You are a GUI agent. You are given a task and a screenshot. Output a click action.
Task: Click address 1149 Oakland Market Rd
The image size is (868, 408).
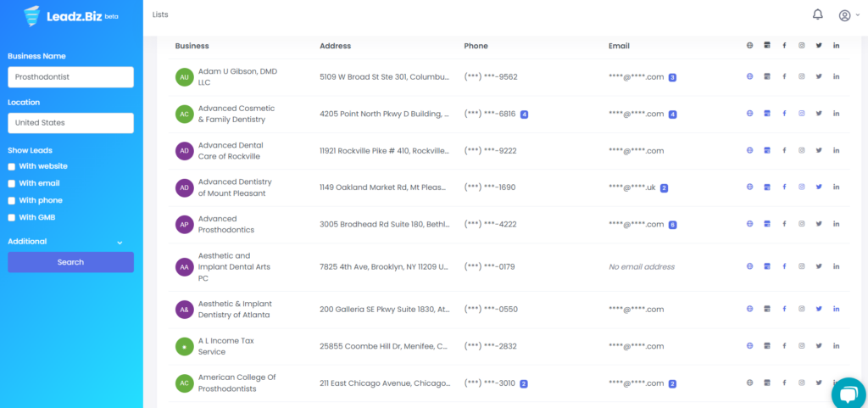pyautogui.click(x=383, y=187)
